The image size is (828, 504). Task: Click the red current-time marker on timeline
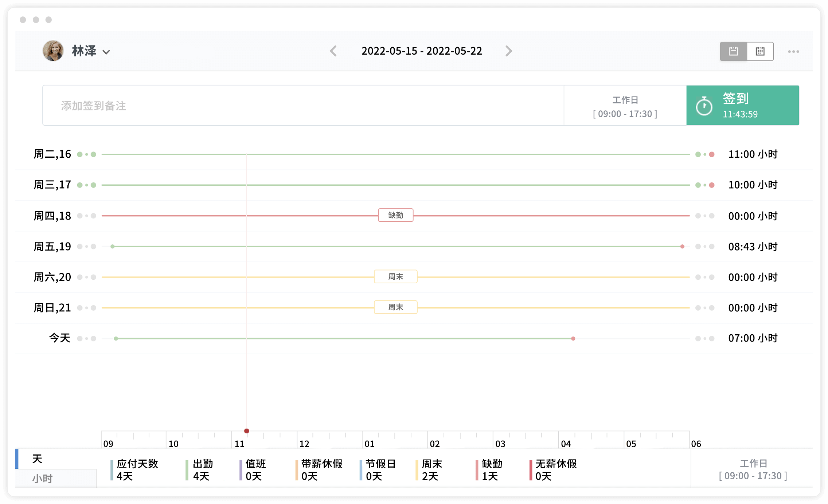[247, 431]
